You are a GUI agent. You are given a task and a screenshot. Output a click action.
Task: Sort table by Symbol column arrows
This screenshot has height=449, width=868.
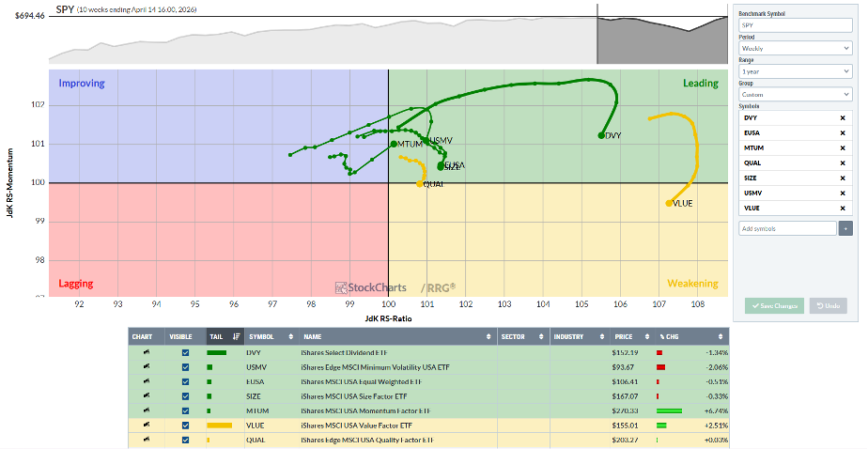pyautogui.click(x=290, y=336)
